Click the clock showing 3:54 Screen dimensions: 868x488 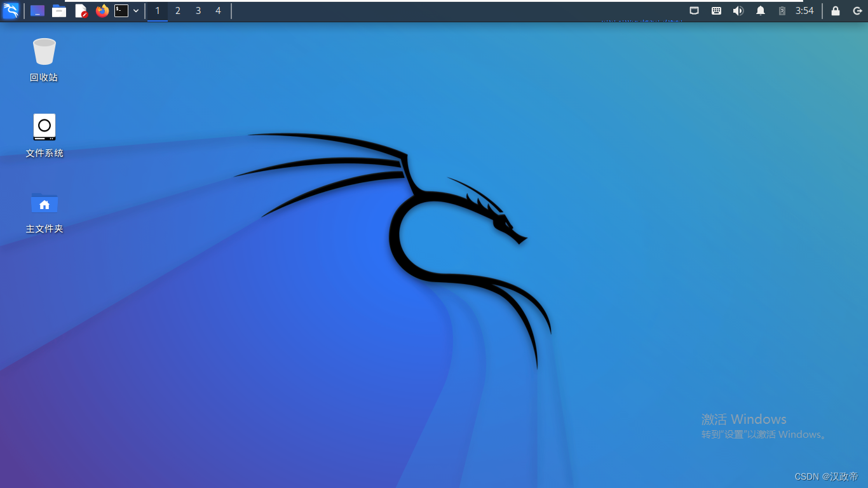click(804, 11)
